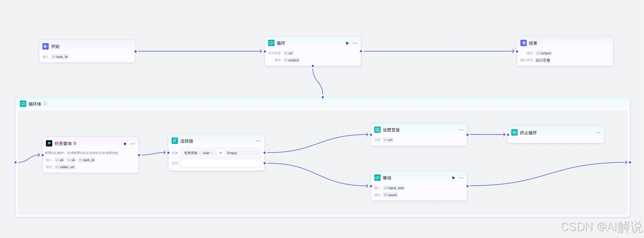644x238 pixels.
Task: Click the 终止循环 node icon
Action: (x=514, y=132)
